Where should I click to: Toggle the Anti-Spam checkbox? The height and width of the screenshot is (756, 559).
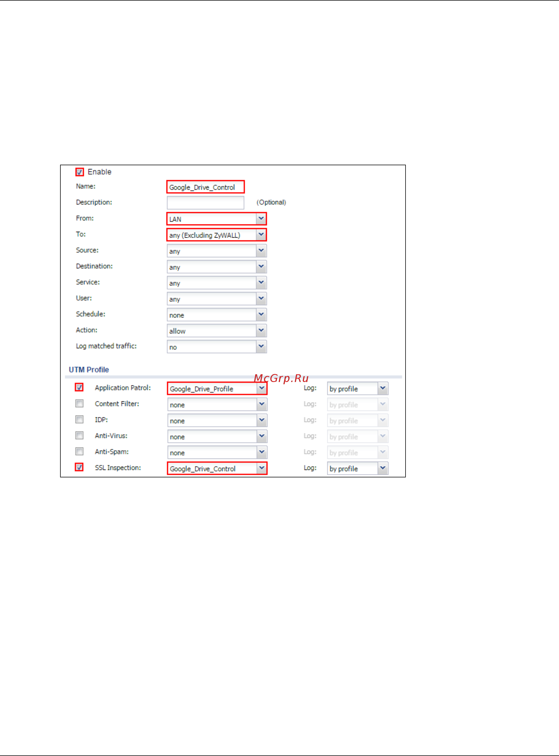[x=79, y=451]
